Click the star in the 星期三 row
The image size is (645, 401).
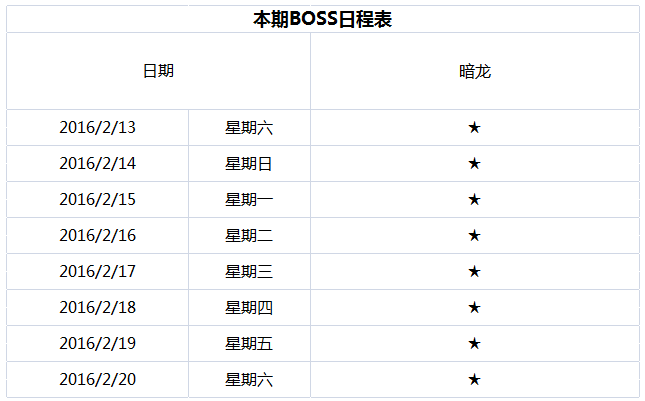coord(474,272)
